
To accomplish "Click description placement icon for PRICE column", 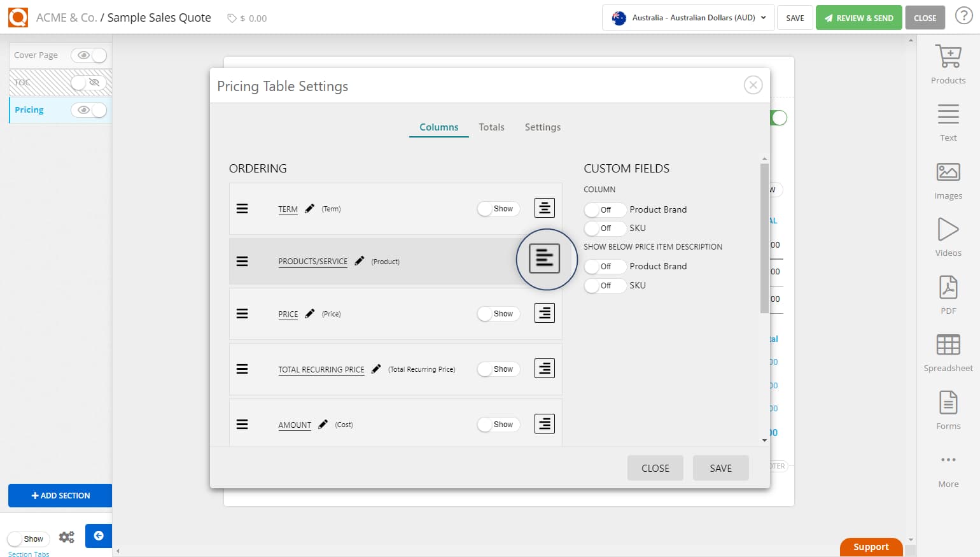I will pyautogui.click(x=544, y=313).
